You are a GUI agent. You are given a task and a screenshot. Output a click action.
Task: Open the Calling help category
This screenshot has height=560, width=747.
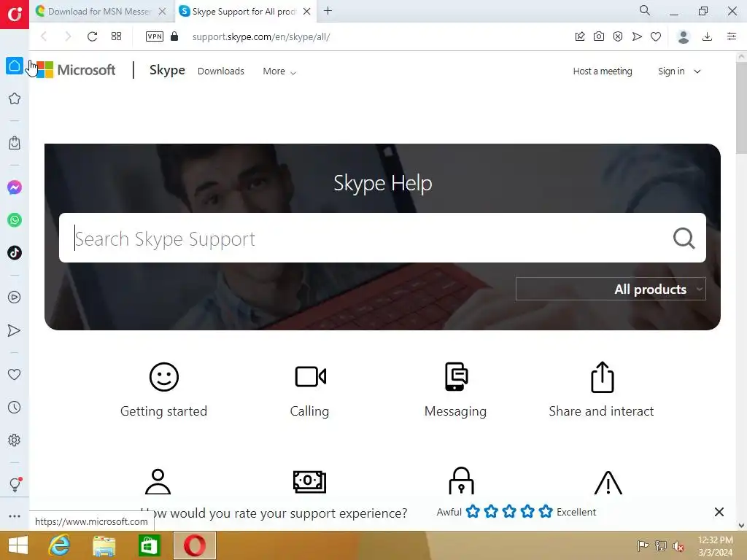(309, 391)
